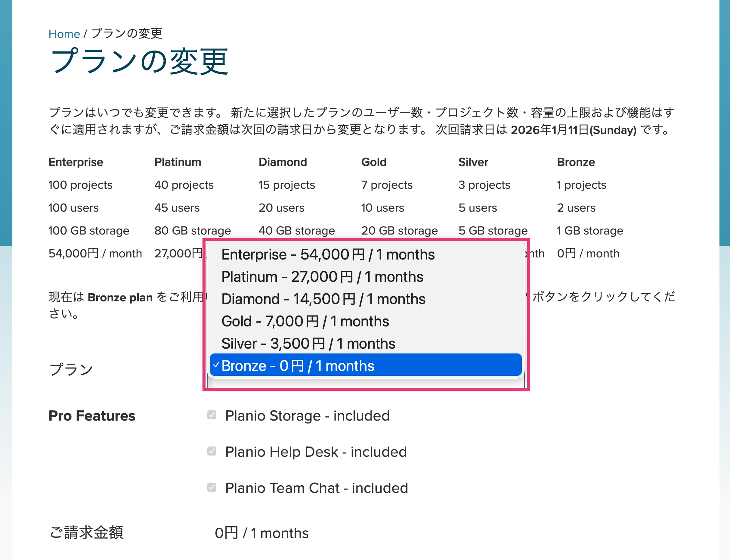Choose Platinum 27,000円 plan option

click(x=322, y=277)
